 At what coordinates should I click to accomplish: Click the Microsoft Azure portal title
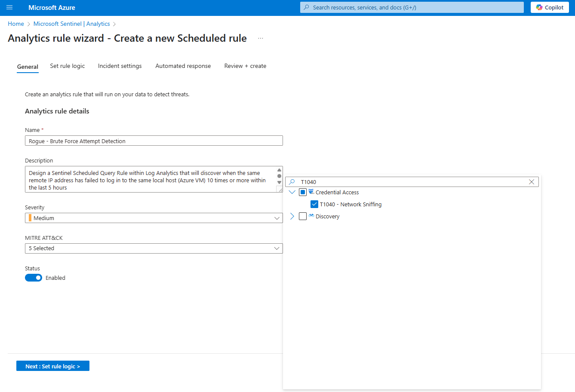(x=52, y=8)
